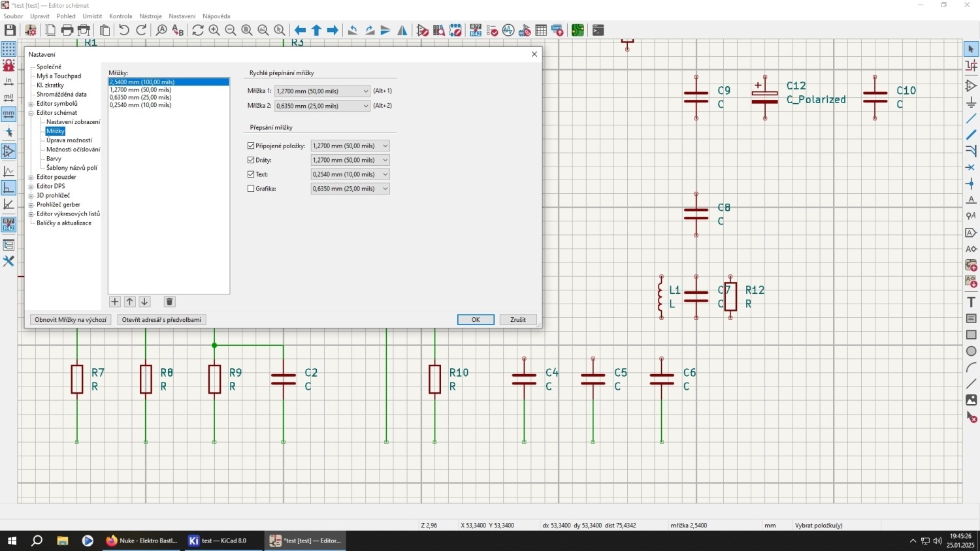Screen dimensions: 980x551
Task: Open the Text grid size dropdown
Action: [x=350, y=174]
